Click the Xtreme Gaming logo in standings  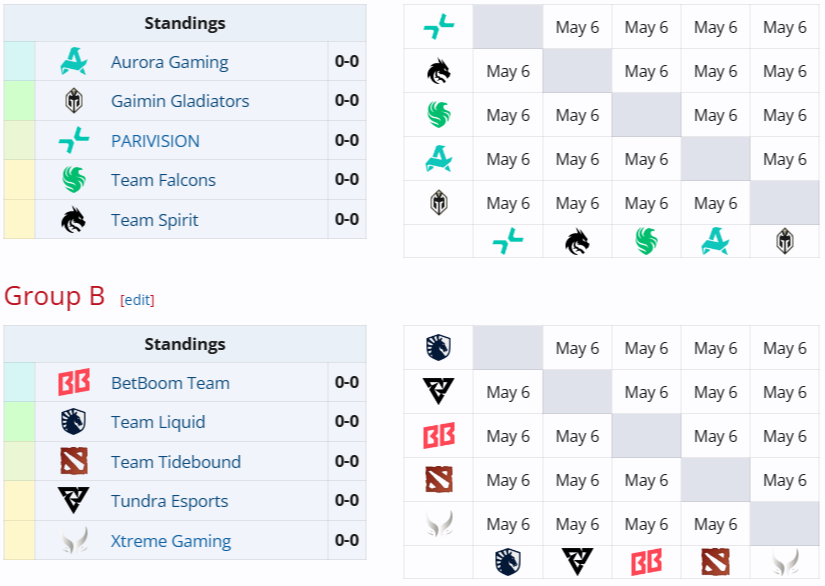(73, 541)
